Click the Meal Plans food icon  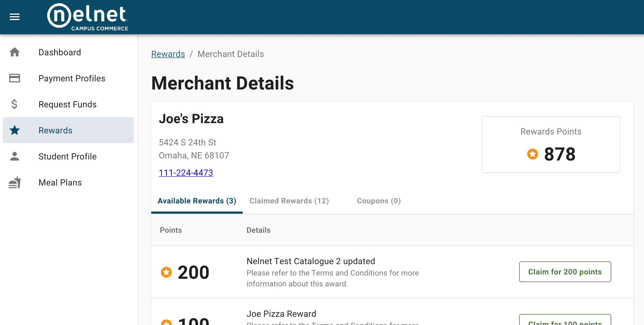(14, 182)
